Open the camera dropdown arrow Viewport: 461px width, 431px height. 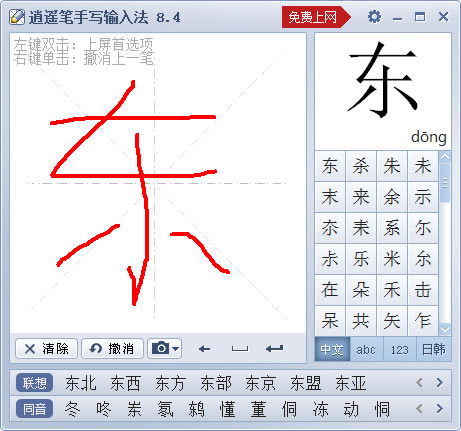point(176,349)
